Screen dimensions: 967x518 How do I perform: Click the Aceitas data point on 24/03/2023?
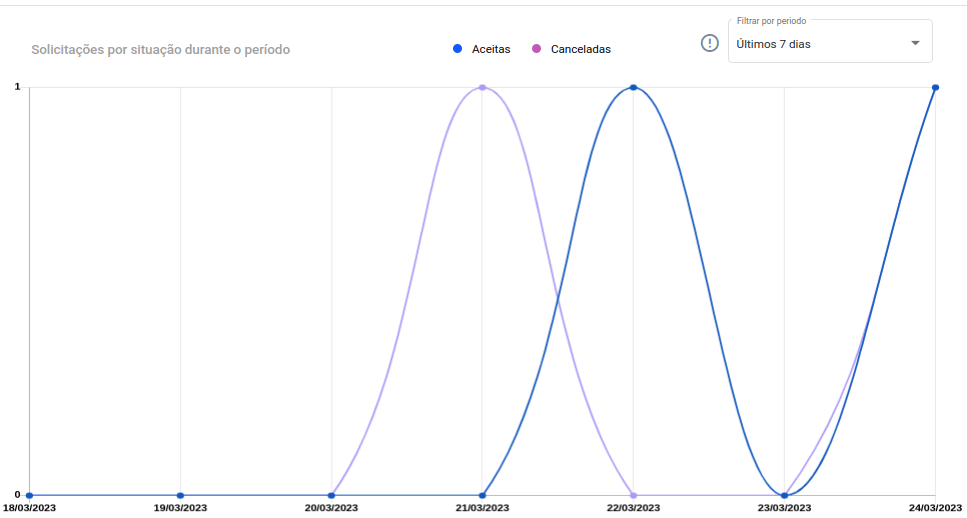[x=935, y=88]
